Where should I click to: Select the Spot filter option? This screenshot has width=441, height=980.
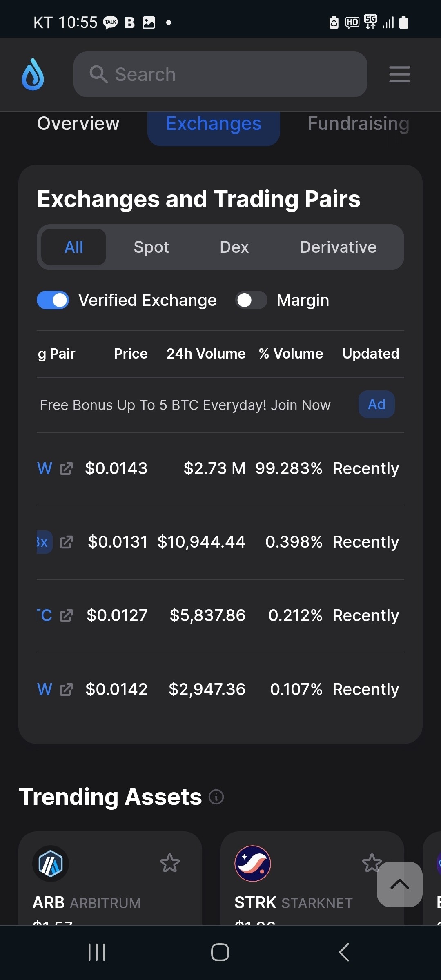point(151,247)
